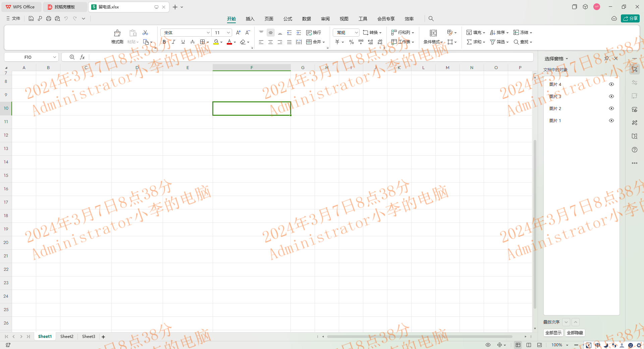Switch to the 插入 ribbon tab

coord(250,19)
